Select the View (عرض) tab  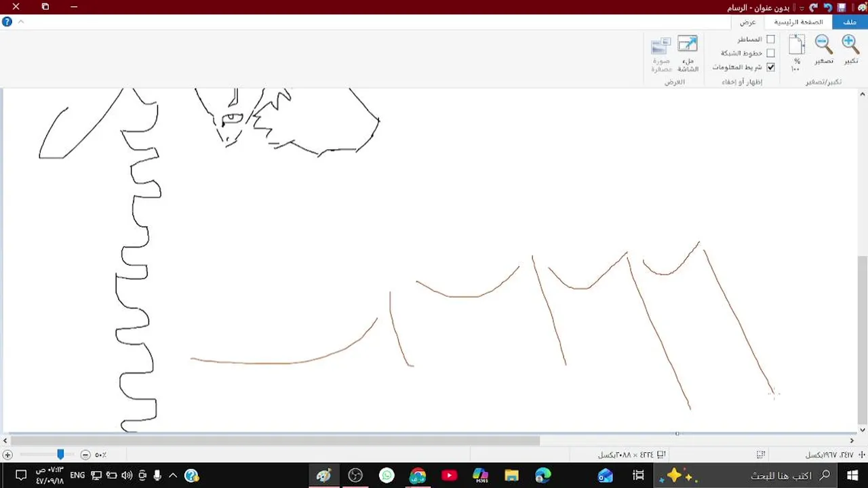[748, 22]
